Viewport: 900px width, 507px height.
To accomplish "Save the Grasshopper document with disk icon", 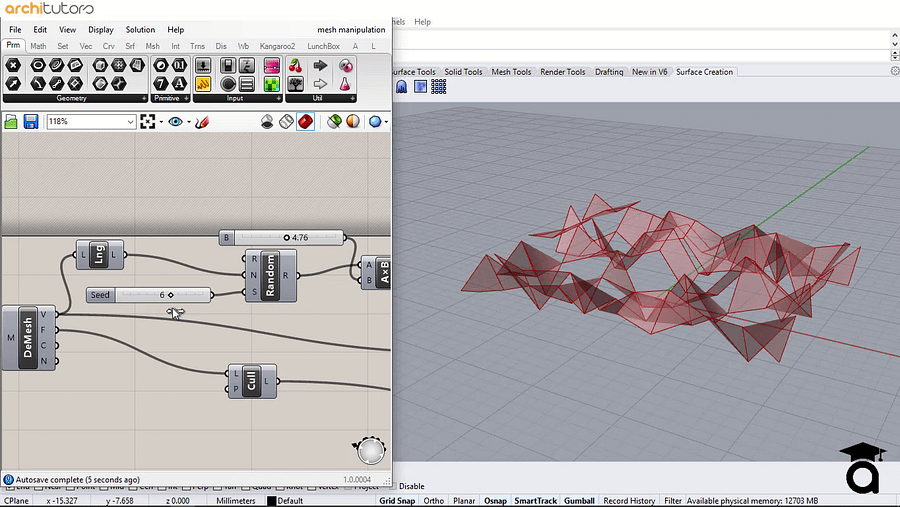I will 30,122.
